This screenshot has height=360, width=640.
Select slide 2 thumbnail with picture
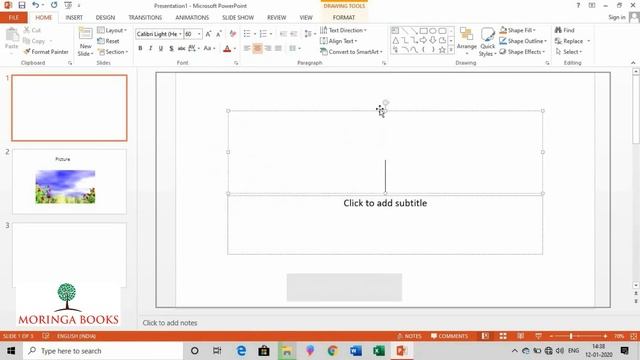click(x=69, y=181)
